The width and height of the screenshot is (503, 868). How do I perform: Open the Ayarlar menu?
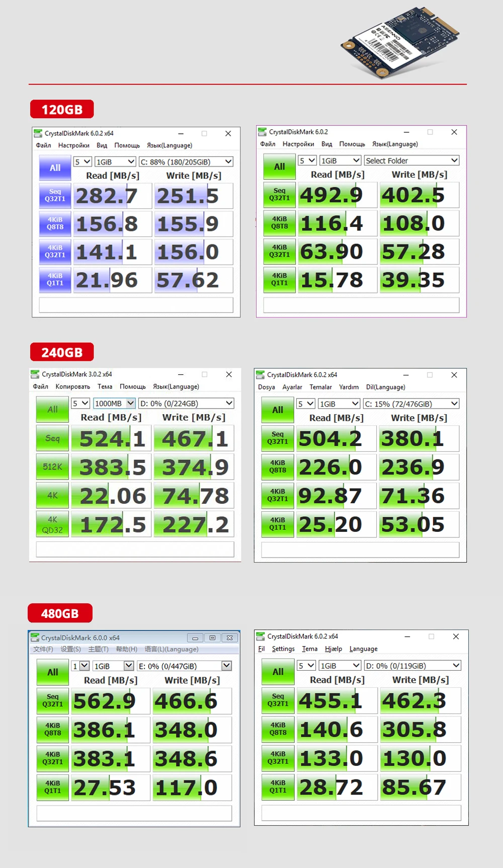[292, 387]
